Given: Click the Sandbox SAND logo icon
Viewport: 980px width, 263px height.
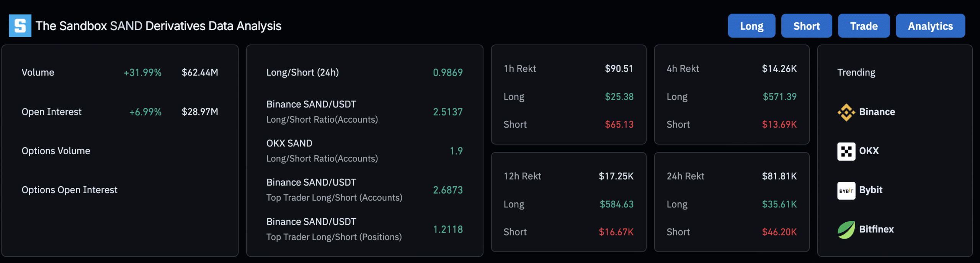Looking at the screenshot, I should click(x=20, y=26).
